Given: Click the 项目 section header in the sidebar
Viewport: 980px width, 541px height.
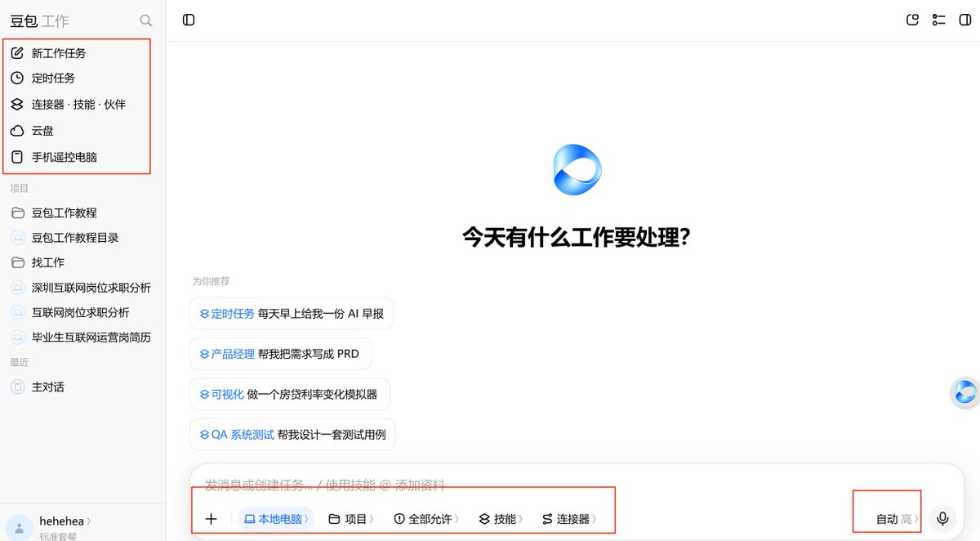Looking at the screenshot, I should click(20, 188).
